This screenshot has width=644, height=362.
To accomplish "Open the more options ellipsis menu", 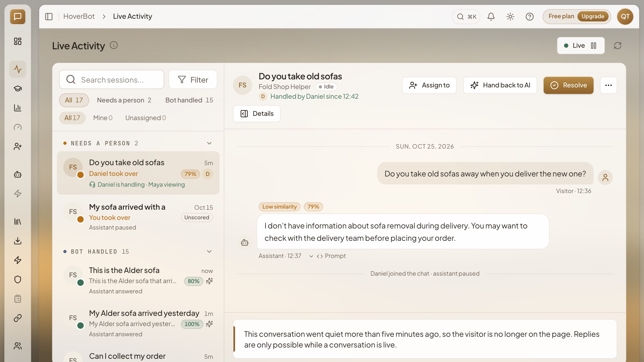I will point(609,85).
